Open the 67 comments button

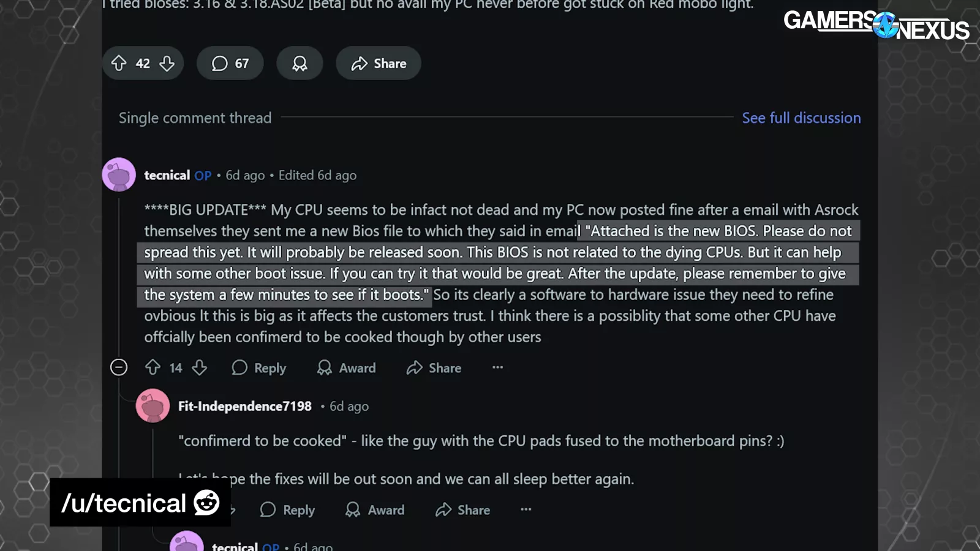[x=230, y=63]
